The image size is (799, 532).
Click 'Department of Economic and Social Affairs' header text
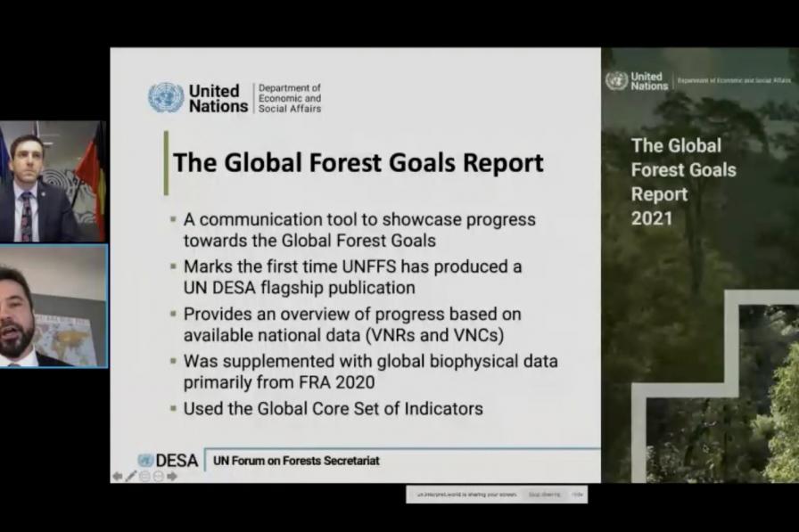[290, 98]
